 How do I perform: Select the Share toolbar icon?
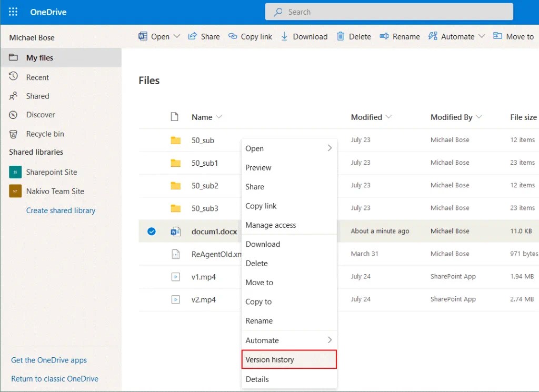pyautogui.click(x=204, y=36)
